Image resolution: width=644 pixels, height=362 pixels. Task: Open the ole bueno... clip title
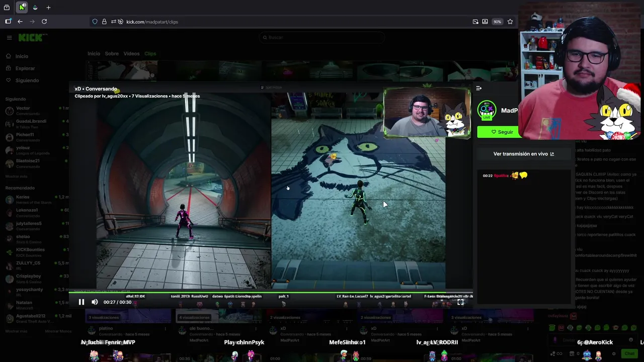coord(201,328)
